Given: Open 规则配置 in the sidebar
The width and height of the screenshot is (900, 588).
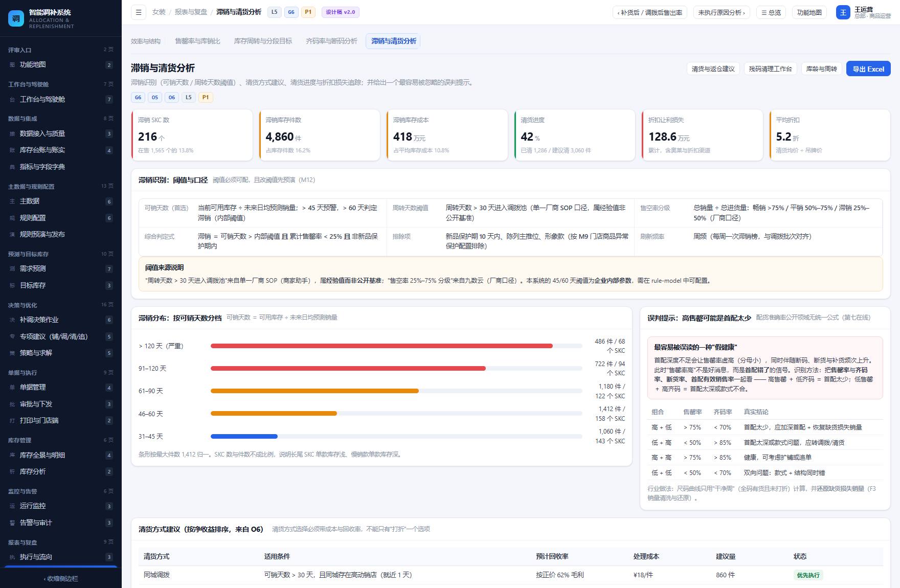Looking at the screenshot, I should (x=61, y=218).
